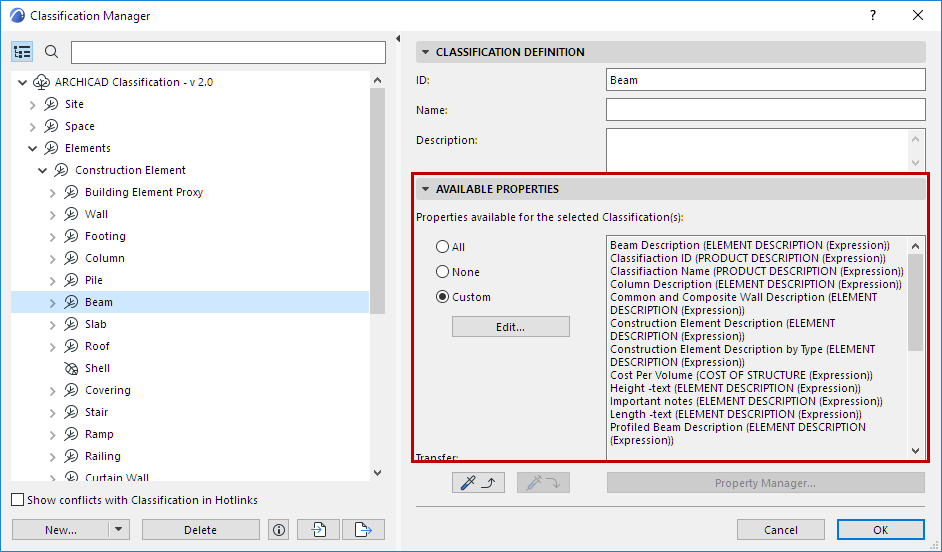The width and height of the screenshot is (942, 552).
Task: Click the properties list scrollbar down arrow
Action: coord(916,451)
